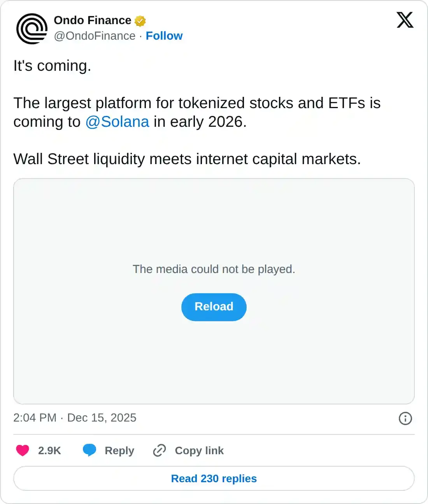
Task: Click the @OndoFinance handle
Action: 95,36
